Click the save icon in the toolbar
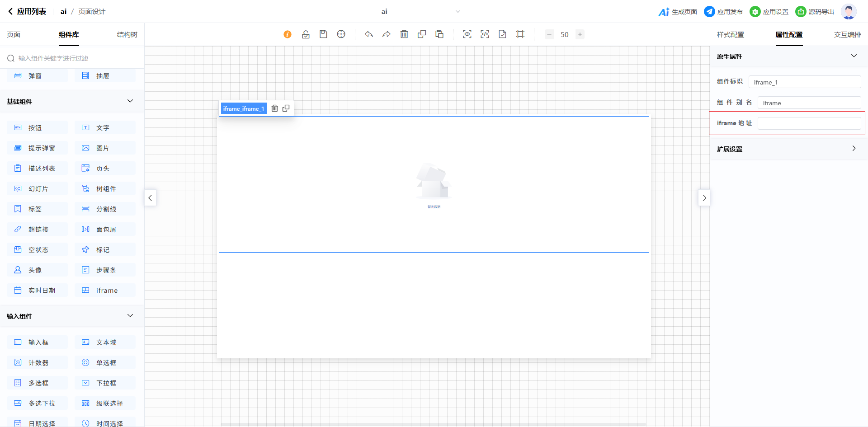 [x=323, y=34]
